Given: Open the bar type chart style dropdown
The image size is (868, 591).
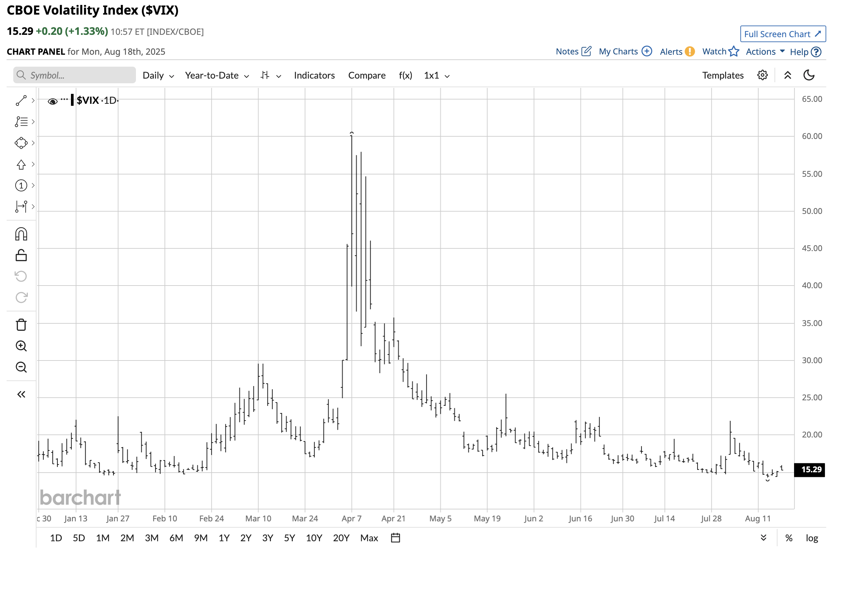Looking at the screenshot, I should [x=271, y=76].
